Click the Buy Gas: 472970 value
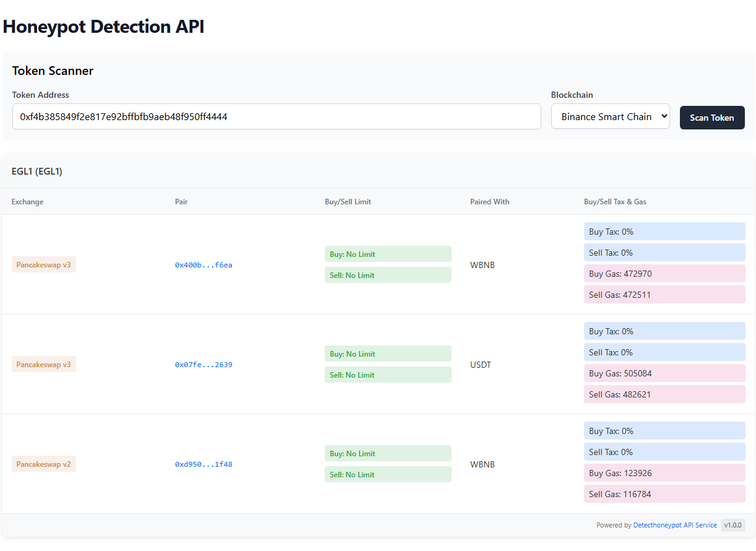The image size is (756, 551). coord(664,274)
